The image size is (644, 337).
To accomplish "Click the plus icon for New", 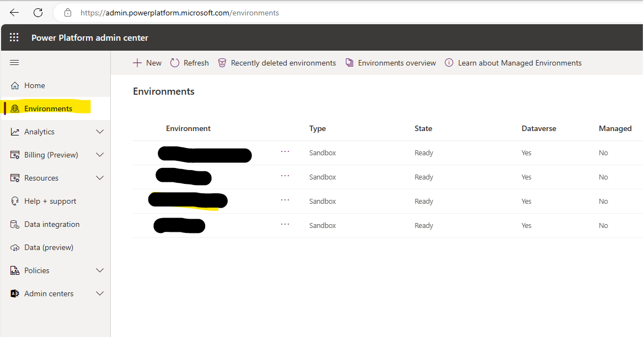I will [x=137, y=63].
